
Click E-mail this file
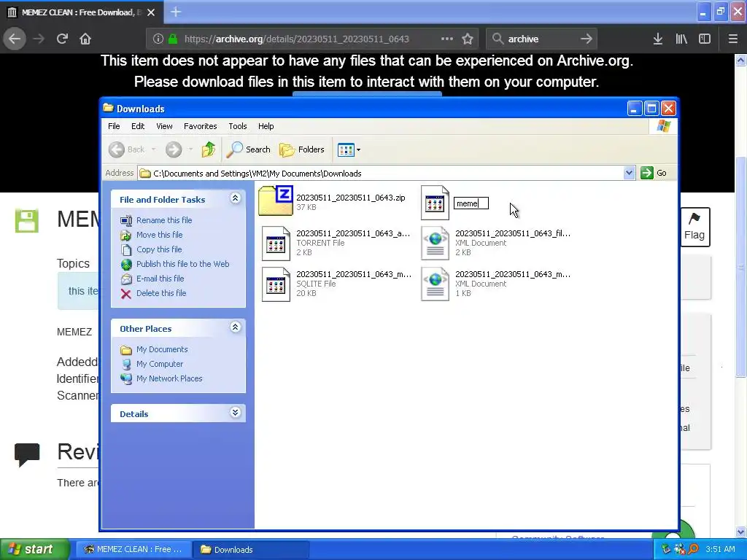pyautogui.click(x=160, y=279)
